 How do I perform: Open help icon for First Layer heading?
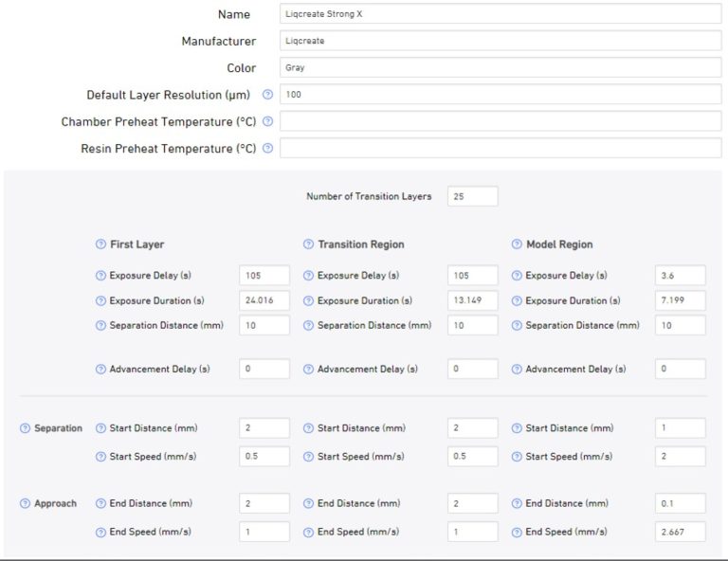point(100,244)
